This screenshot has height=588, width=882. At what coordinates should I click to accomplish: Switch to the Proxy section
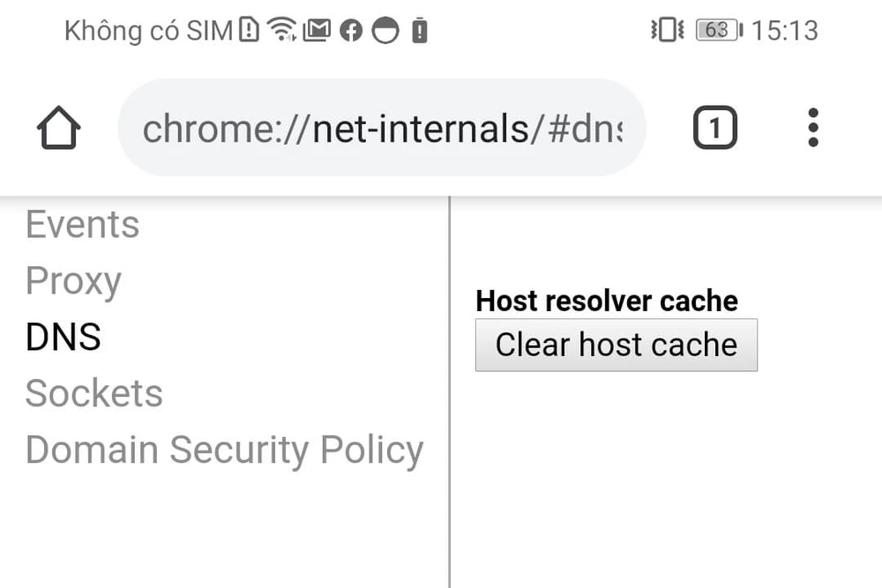73,281
